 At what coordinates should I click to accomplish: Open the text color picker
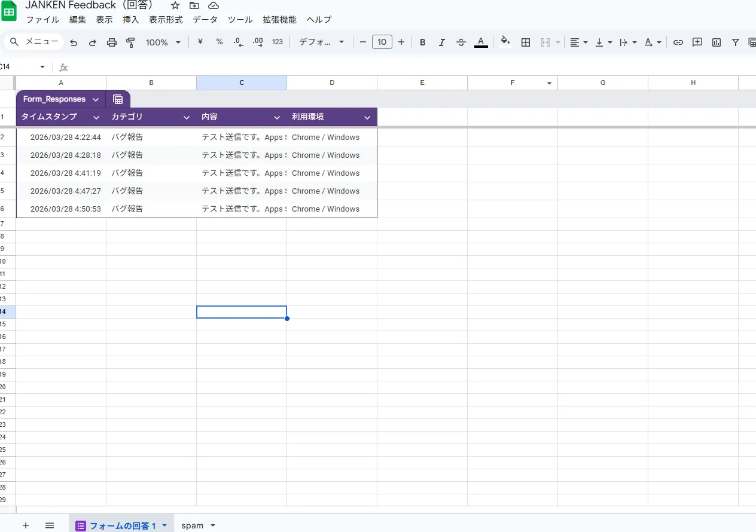(x=481, y=42)
